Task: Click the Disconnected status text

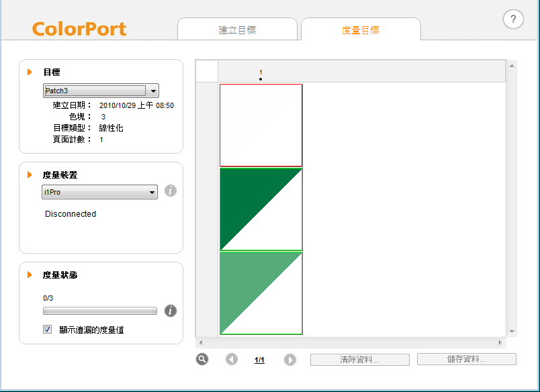Action: point(71,213)
